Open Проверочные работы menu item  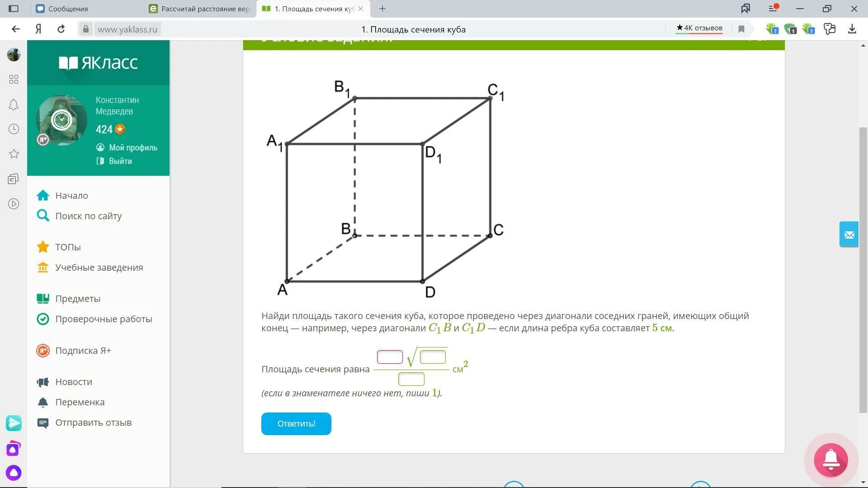click(104, 319)
